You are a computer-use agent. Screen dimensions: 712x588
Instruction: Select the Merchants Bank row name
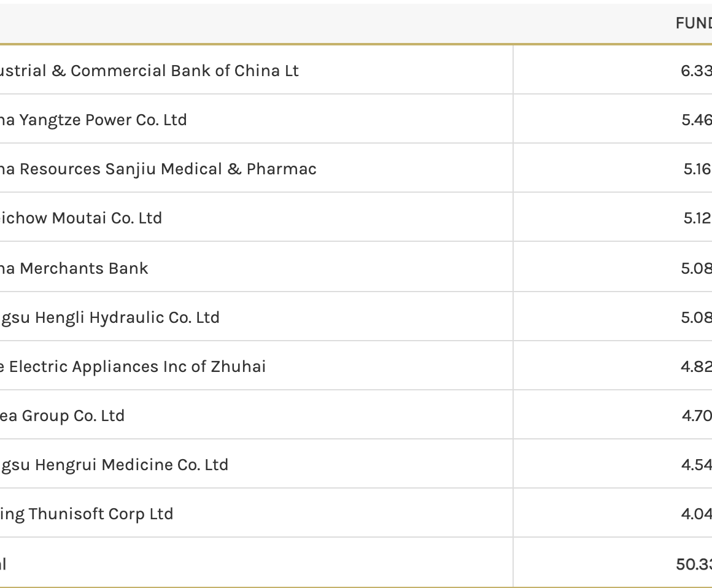coord(74,268)
